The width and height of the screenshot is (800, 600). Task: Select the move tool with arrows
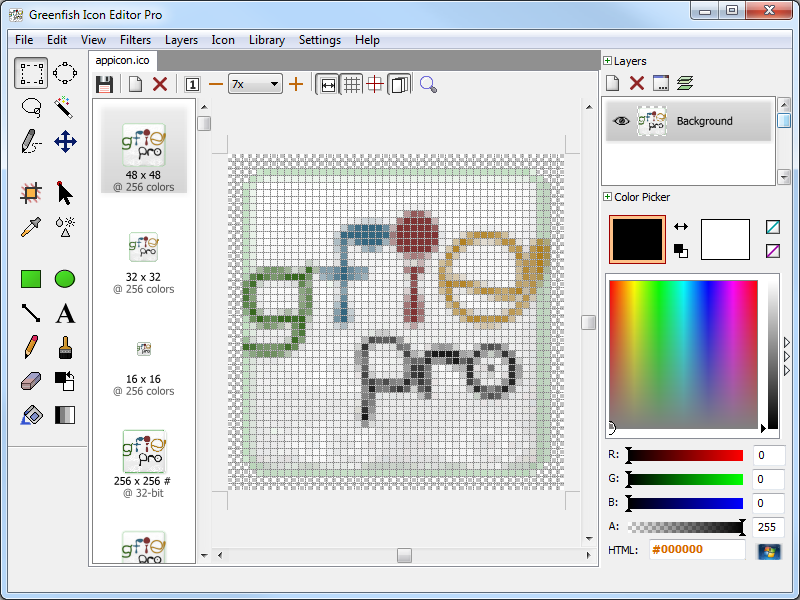click(x=64, y=142)
